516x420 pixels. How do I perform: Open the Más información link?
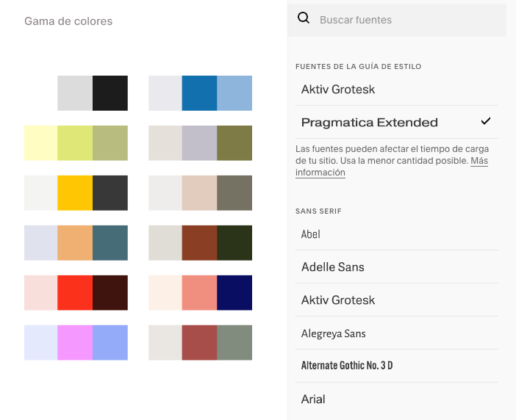392,167
